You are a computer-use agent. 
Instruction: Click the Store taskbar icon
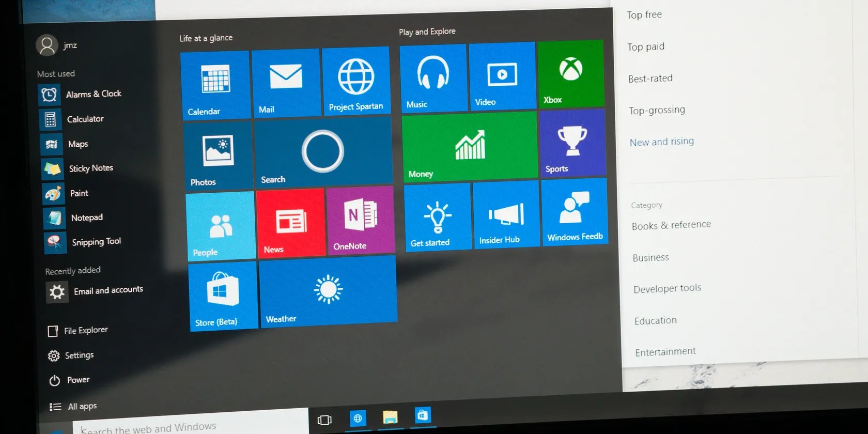(423, 415)
